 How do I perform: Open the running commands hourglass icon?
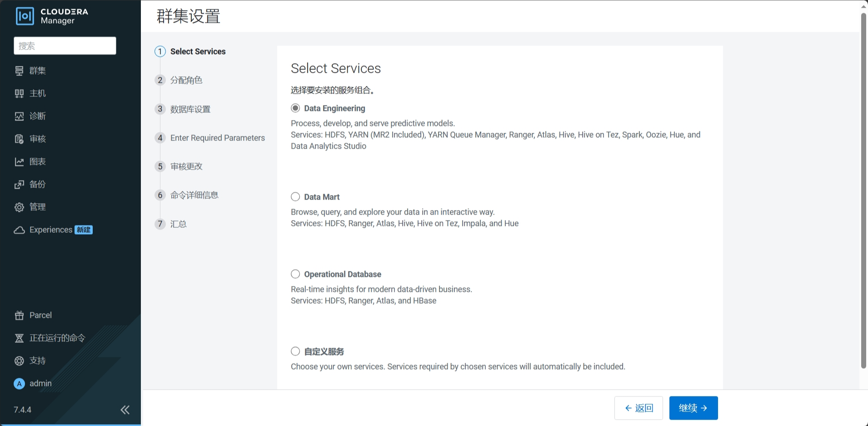pyautogui.click(x=19, y=338)
